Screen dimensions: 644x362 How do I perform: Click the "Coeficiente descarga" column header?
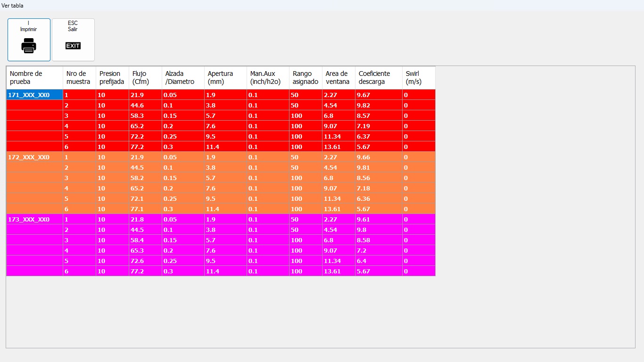coord(379,78)
